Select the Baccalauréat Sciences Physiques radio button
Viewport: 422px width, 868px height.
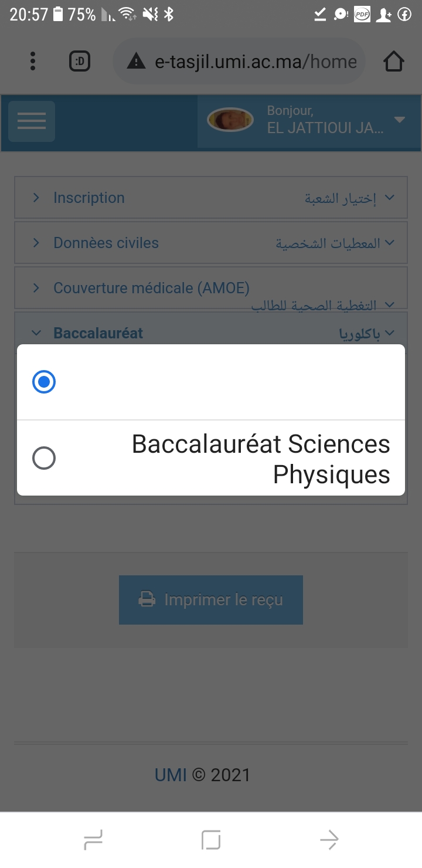44,458
